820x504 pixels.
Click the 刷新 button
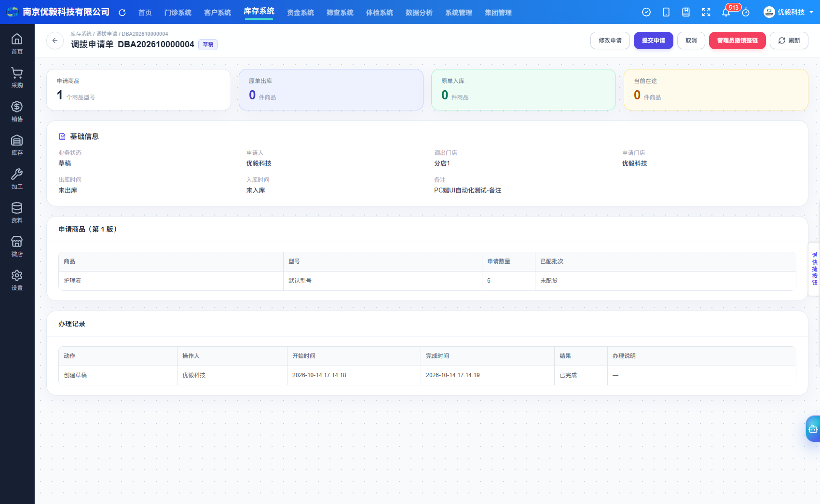pos(789,41)
